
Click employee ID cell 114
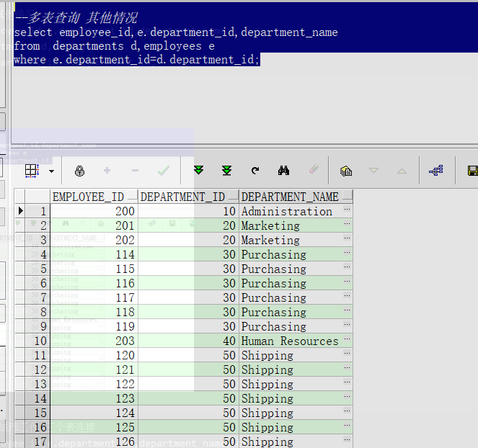click(x=94, y=254)
